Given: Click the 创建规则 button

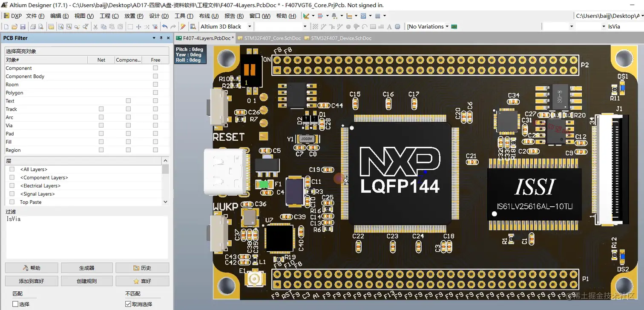Looking at the screenshot, I should click(x=87, y=281).
